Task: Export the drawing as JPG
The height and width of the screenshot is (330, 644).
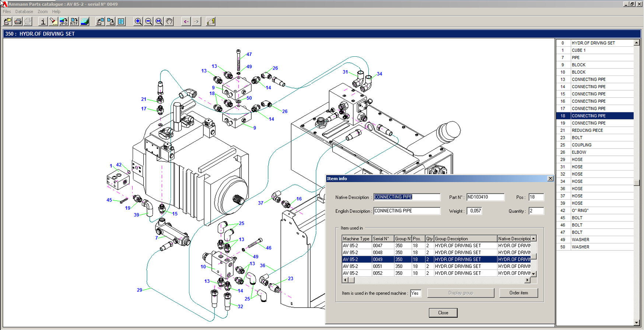Action: pos(63,22)
